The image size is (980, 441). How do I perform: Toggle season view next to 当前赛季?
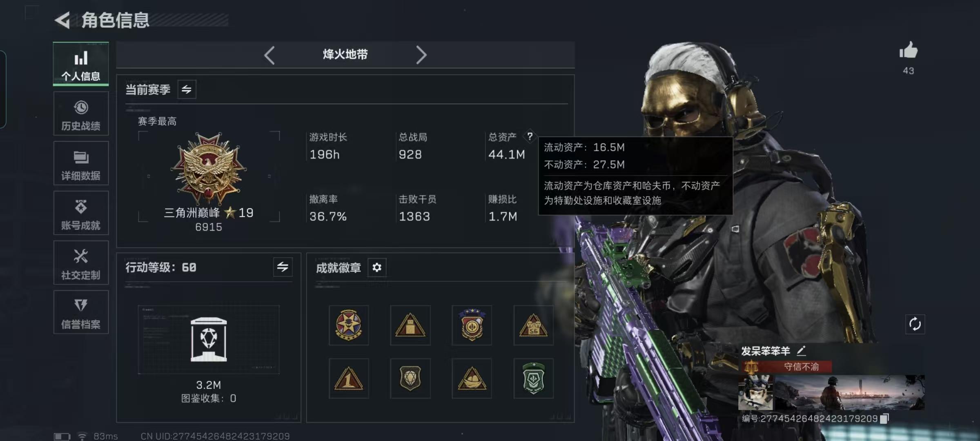coord(187,89)
